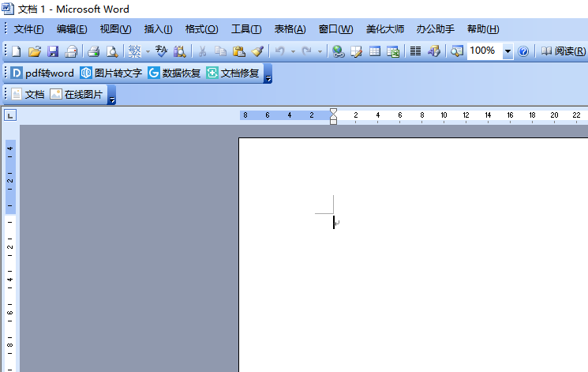Click the tab selector at ruler corner
The image size is (588, 372).
pos(10,116)
